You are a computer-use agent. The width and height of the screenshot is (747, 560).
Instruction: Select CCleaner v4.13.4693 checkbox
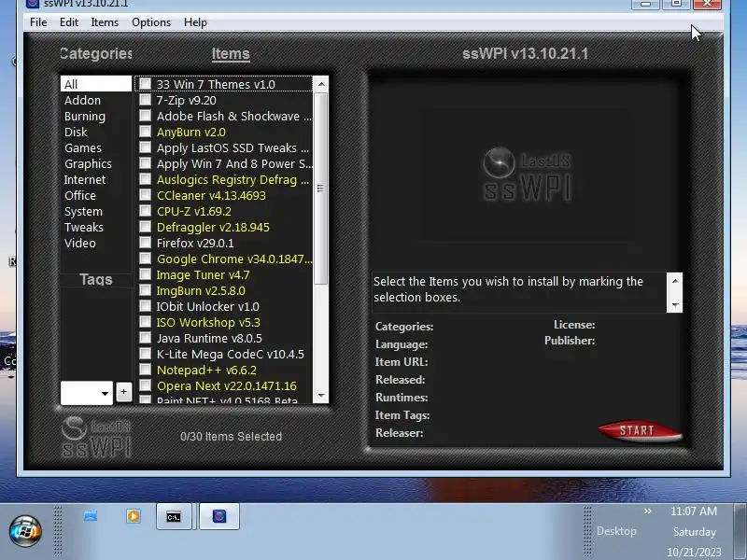(146, 195)
